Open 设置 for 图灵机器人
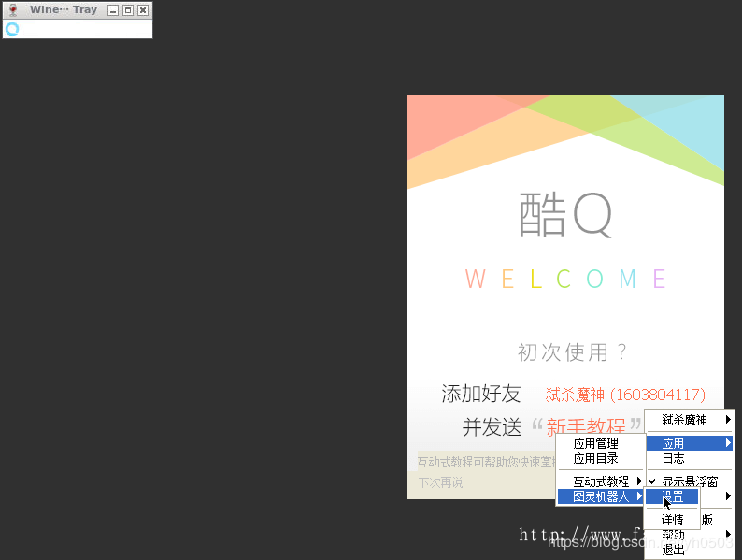 (x=672, y=496)
